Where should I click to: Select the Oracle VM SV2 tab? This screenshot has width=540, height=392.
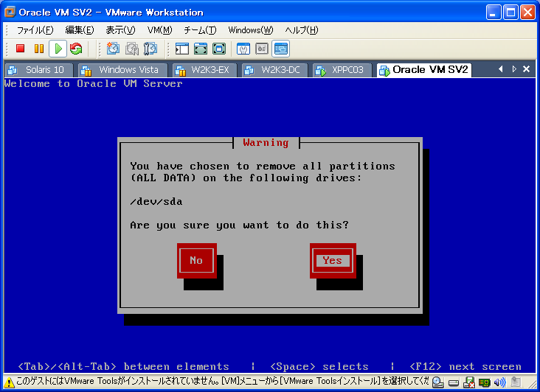424,70
